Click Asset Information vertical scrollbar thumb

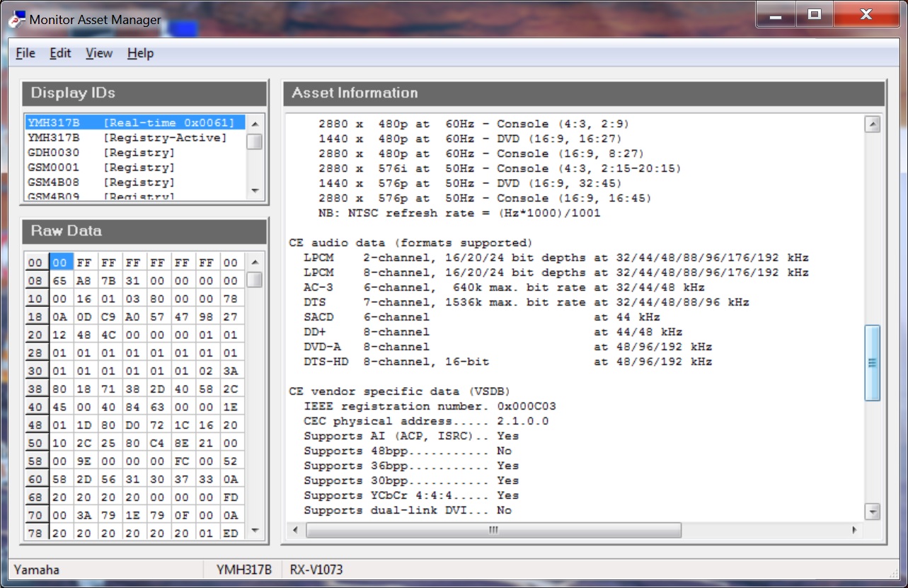pyautogui.click(x=873, y=362)
